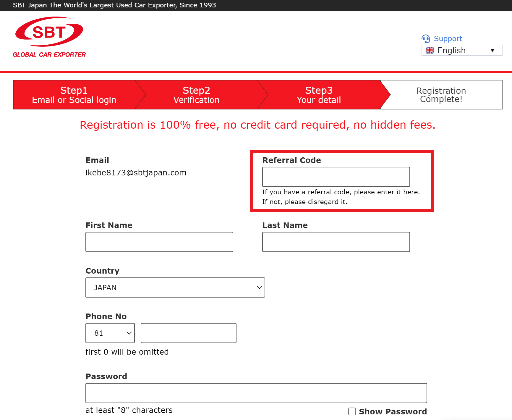512x420 pixels.
Task: Focus the Password input field
Action: pyautogui.click(x=256, y=393)
